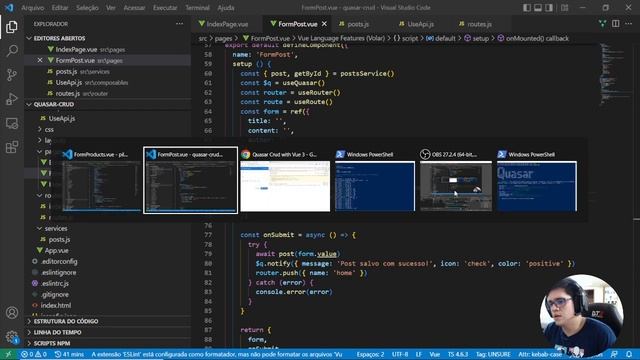Close the FormPost.vue editor tab
The width and height of the screenshot is (640, 360).
coord(324,24)
